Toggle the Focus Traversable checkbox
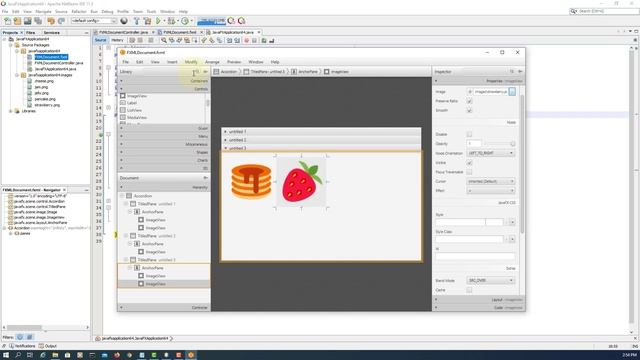640x360 pixels. (x=469, y=172)
